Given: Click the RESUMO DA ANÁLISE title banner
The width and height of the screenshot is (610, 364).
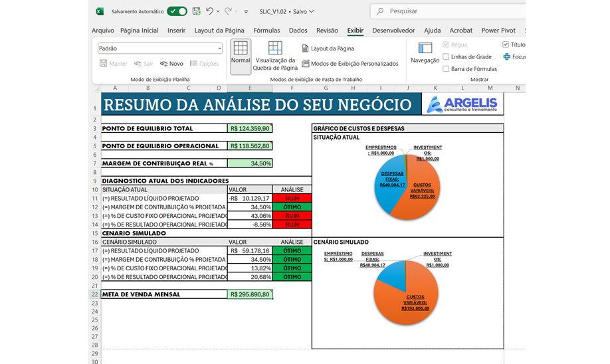Looking at the screenshot, I should click(261, 104).
